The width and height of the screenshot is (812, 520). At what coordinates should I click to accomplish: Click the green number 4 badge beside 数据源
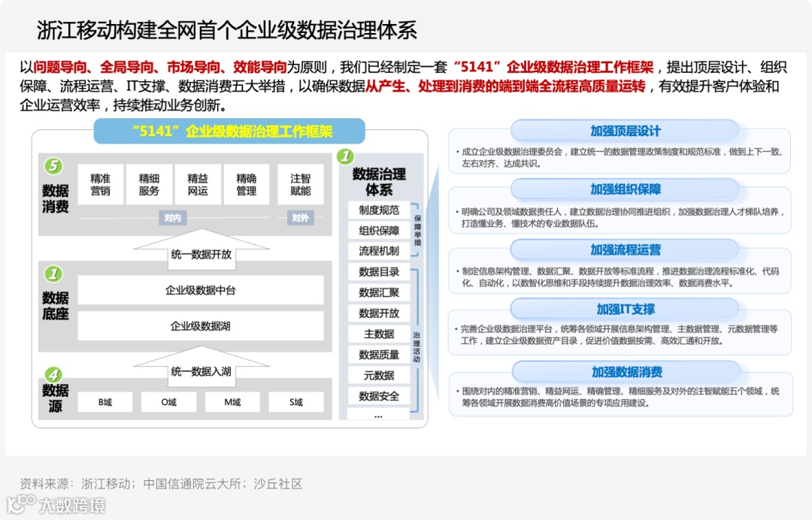tap(53, 375)
